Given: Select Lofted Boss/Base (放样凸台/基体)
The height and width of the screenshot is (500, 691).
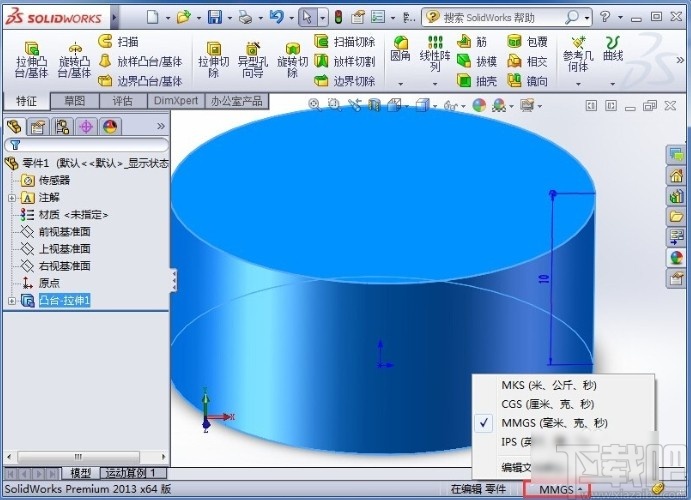Looking at the screenshot, I should (140, 61).
